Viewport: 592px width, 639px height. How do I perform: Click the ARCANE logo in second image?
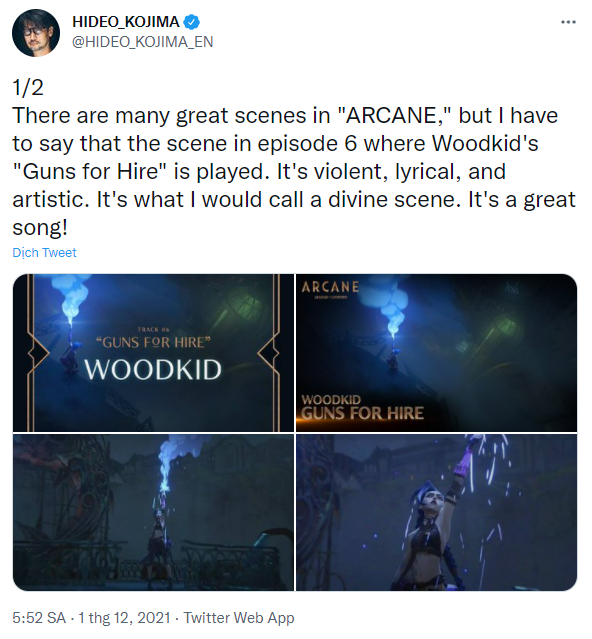tap(330, 287)
